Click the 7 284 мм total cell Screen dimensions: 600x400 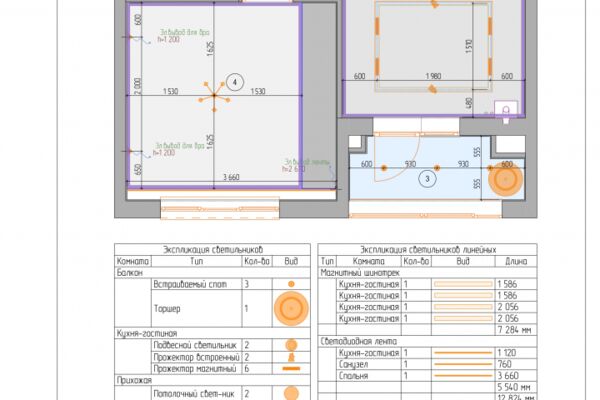pos(516,330)
